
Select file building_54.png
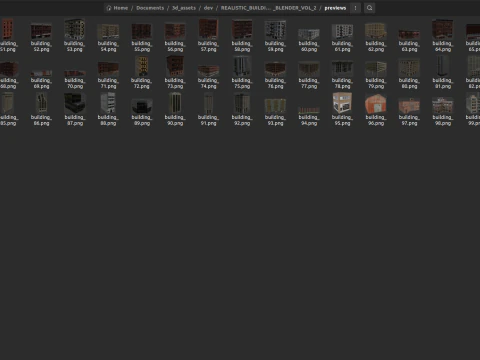[108, 36]
